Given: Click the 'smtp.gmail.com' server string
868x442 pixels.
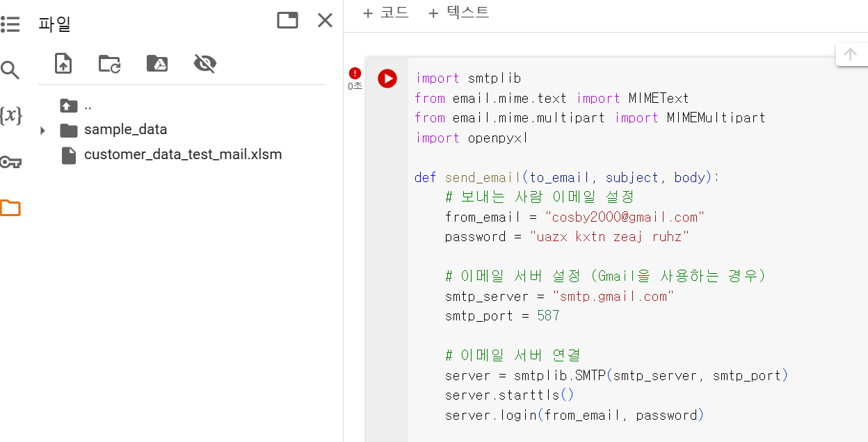Looking at the screenshot, I should tap(613, 296).
